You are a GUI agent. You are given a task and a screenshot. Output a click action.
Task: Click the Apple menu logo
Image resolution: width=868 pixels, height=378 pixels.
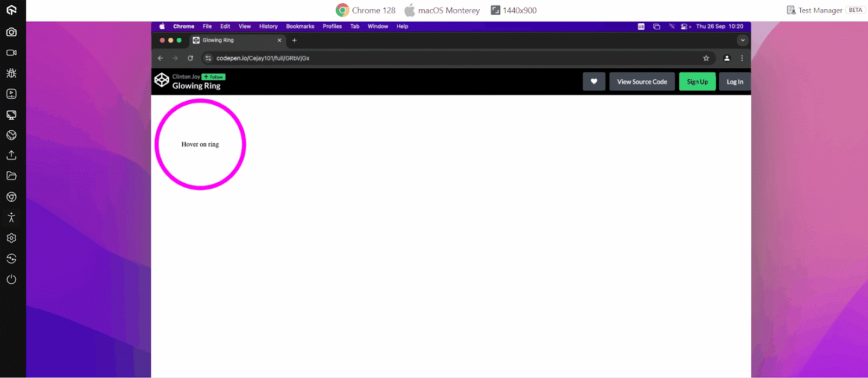[162, 26]
